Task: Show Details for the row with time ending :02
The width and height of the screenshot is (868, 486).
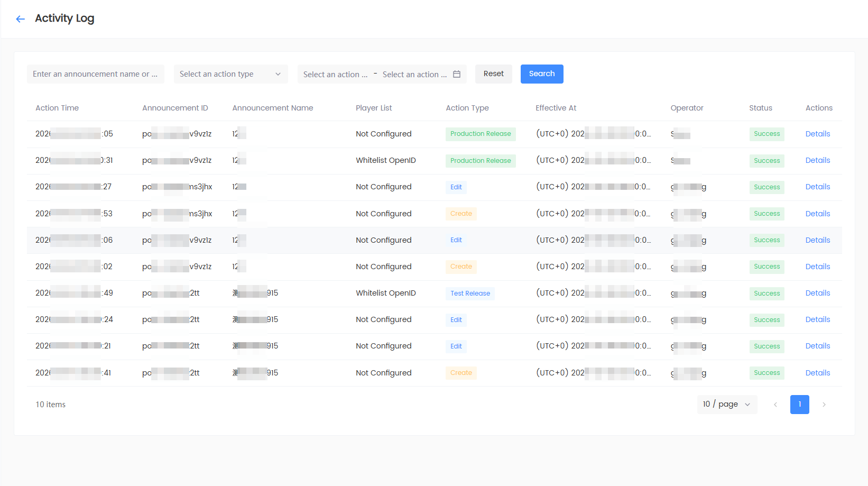Action: click(x=818, y=267)
